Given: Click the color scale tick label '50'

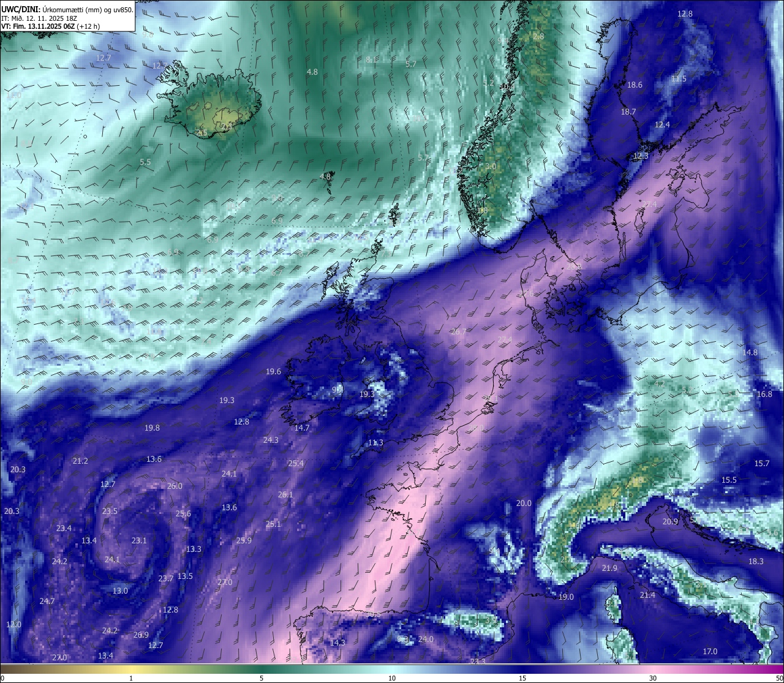Looking at the screenshot, I should pyautogui.click(x=778, y=678).
